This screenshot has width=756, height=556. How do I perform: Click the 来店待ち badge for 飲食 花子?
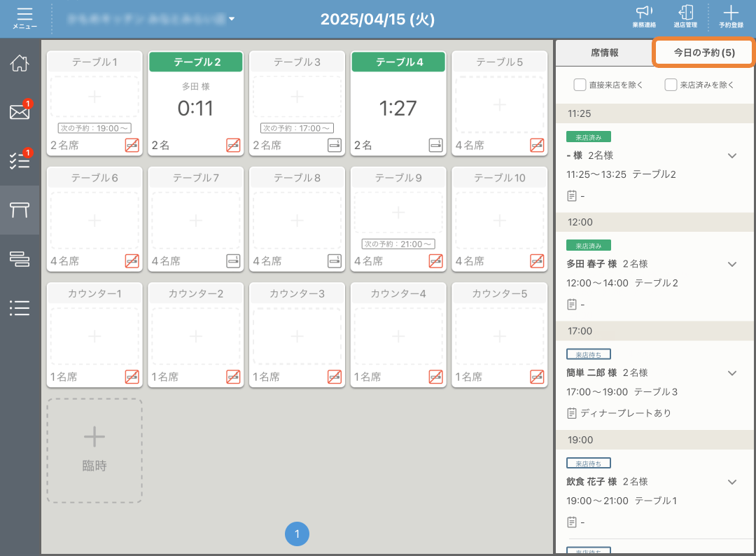(589, 464)
